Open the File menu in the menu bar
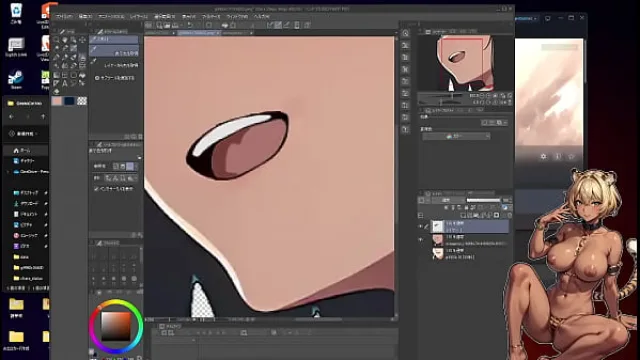The width and height of the screenshot is (640, 360). [64, 17]
